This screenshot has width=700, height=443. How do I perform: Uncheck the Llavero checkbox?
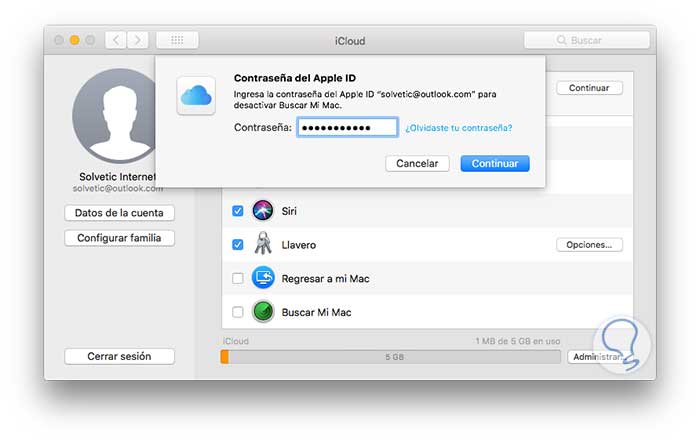(x=238, y=245)
